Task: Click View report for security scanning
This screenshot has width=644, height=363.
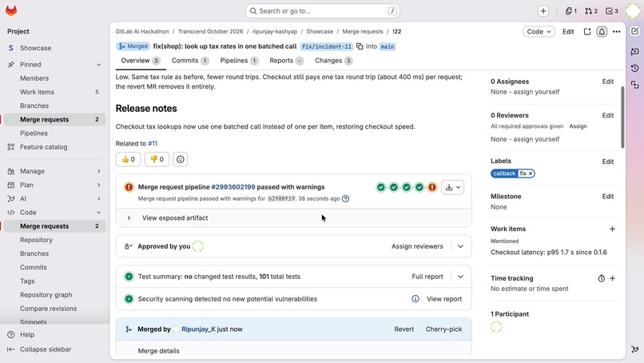Action: click(x=444, y=299)
